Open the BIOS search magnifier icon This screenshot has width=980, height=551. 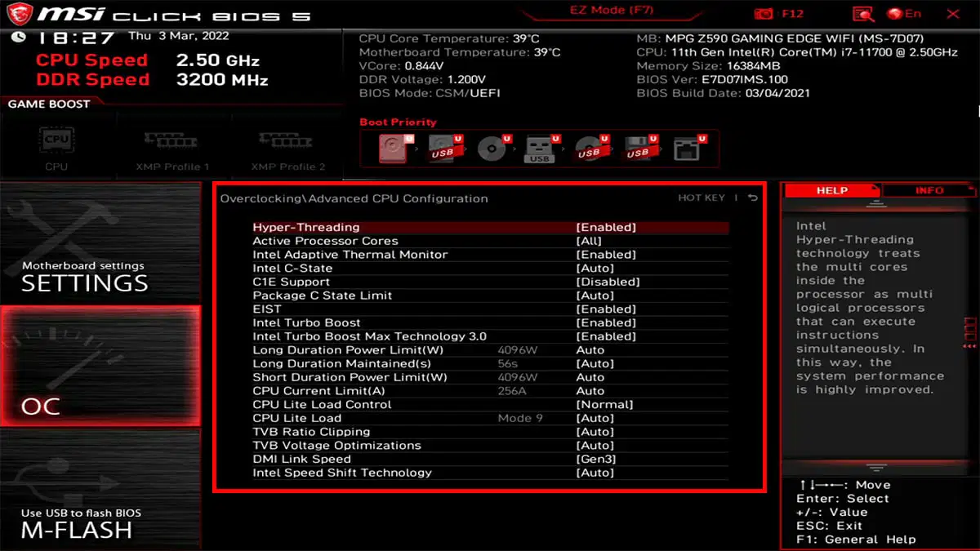pos(863,14)
